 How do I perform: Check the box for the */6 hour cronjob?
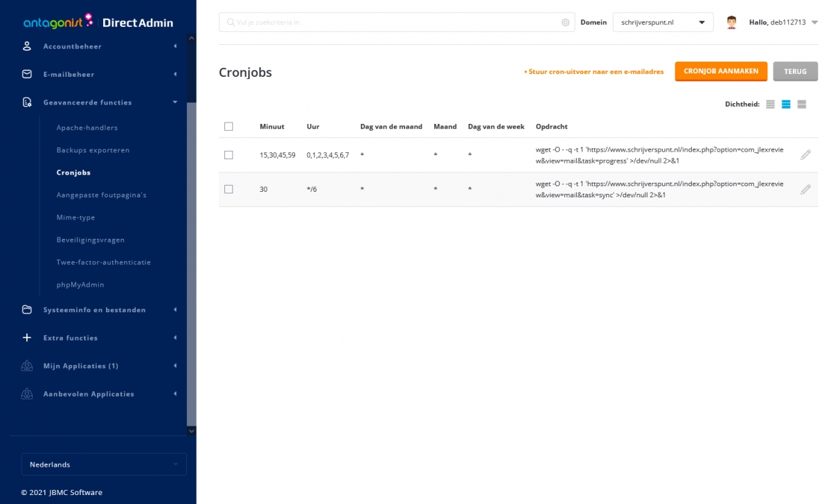(x=229, y=189)
